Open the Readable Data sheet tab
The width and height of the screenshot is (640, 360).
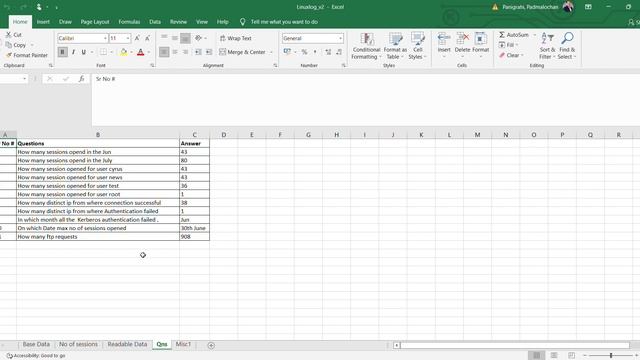tap(127, 344)
